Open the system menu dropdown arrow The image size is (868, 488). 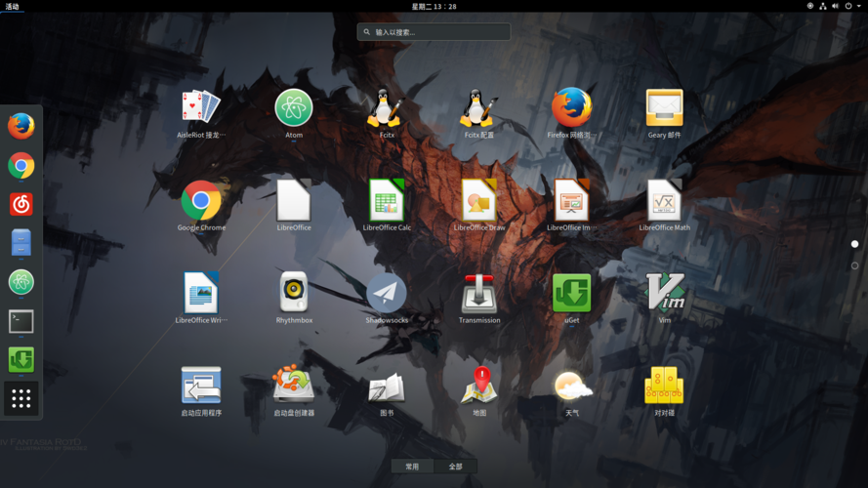(859, 6)
